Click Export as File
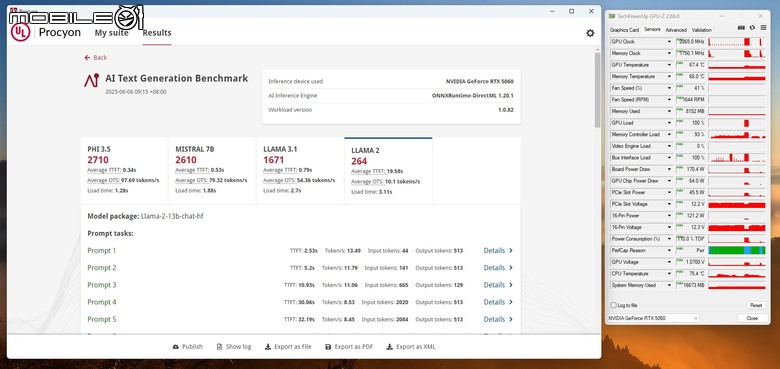 click(x=288, y=347)
